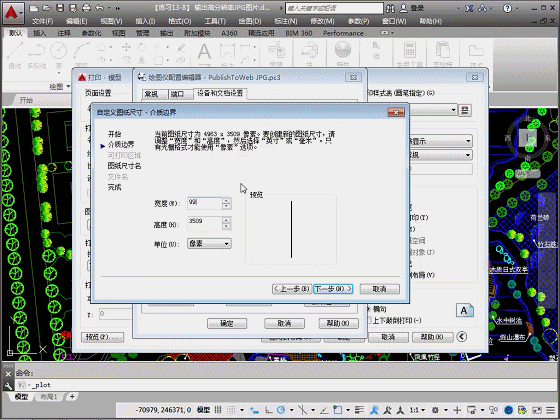Click the 下一步 Next button
The image size is (560, 420).
(x=333, y=289)
